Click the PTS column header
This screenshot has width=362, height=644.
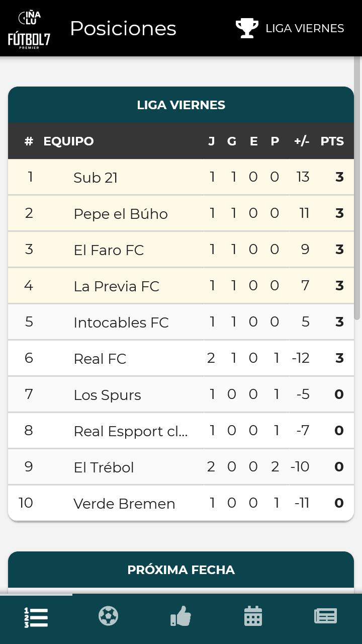pyautogui.click(x=332, y=141)
